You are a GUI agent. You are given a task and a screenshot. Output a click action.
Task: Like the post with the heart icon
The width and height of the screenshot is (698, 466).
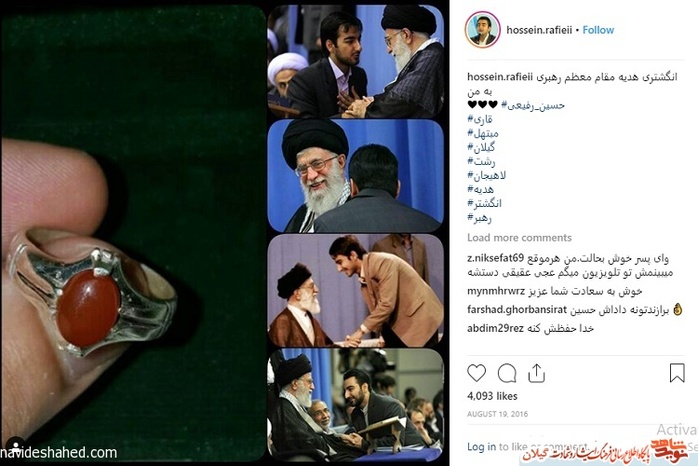coord(476,373)
